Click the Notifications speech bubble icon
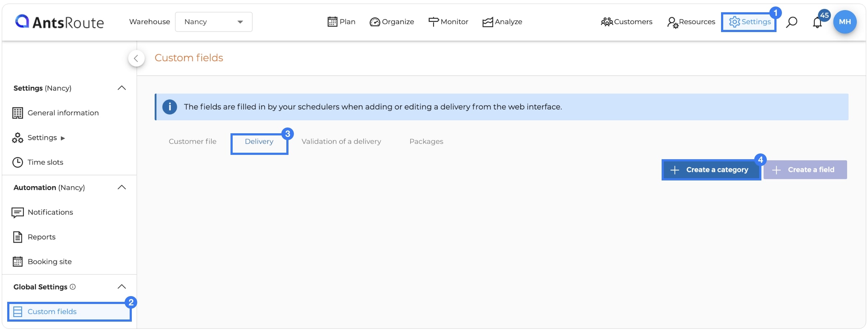 pos(18,213)
